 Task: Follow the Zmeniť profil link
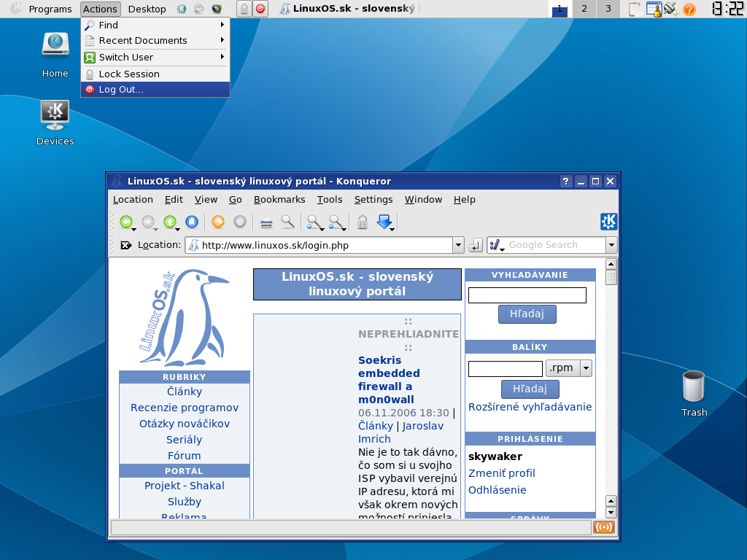(502, 473)
